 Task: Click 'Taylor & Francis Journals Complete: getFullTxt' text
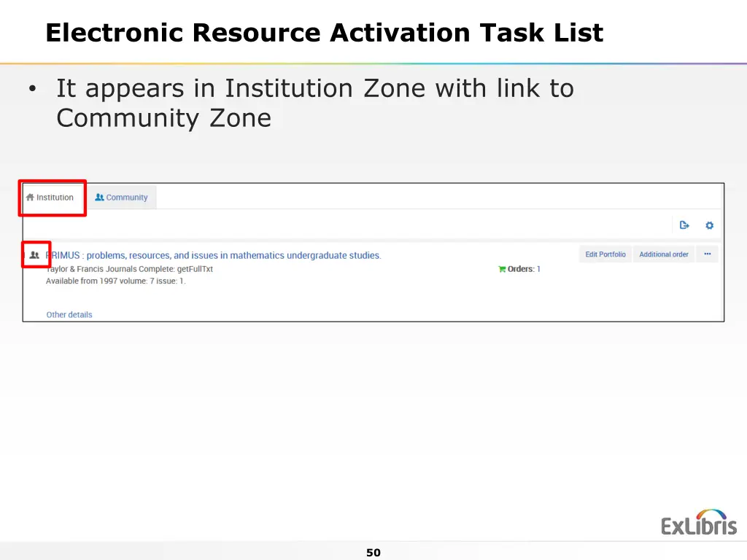point(129,269)
